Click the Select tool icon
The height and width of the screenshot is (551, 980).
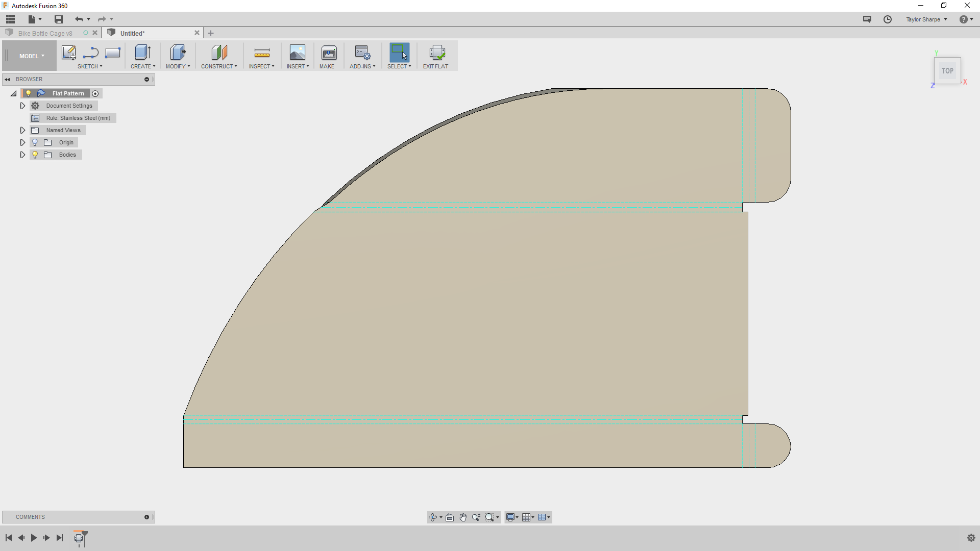coord(399,53)
